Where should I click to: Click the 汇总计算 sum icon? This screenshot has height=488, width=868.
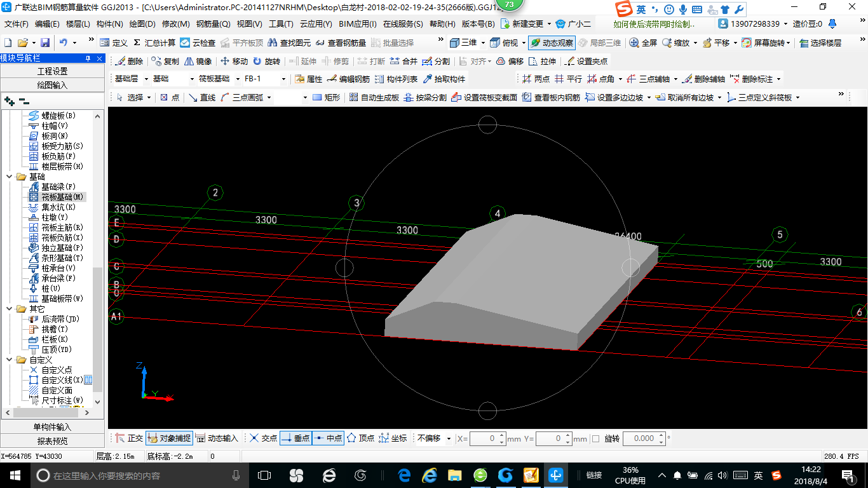pyautogui.click(x=136, y=43)
